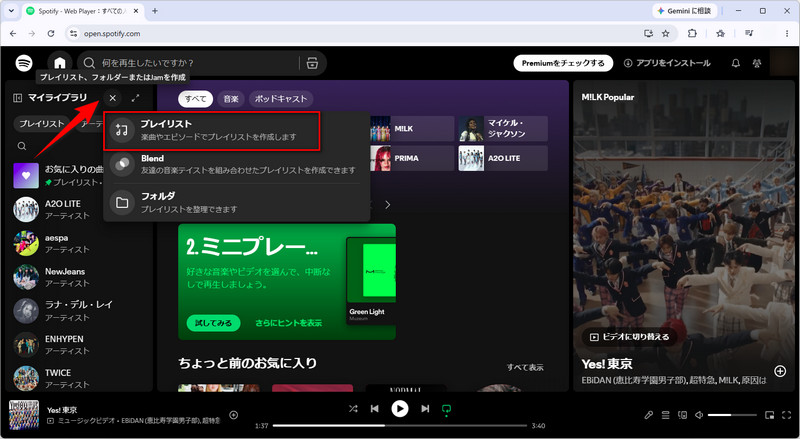This screenshot has height=439, width=800.
Task: Toggle shuffle playback
Action: pos(353,409)
